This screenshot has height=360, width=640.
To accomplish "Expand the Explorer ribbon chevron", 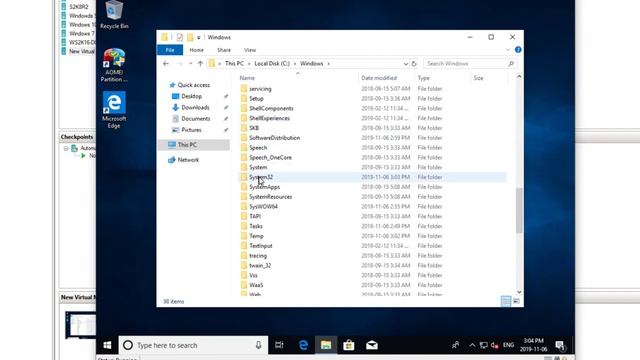I will tap(508, 50).
